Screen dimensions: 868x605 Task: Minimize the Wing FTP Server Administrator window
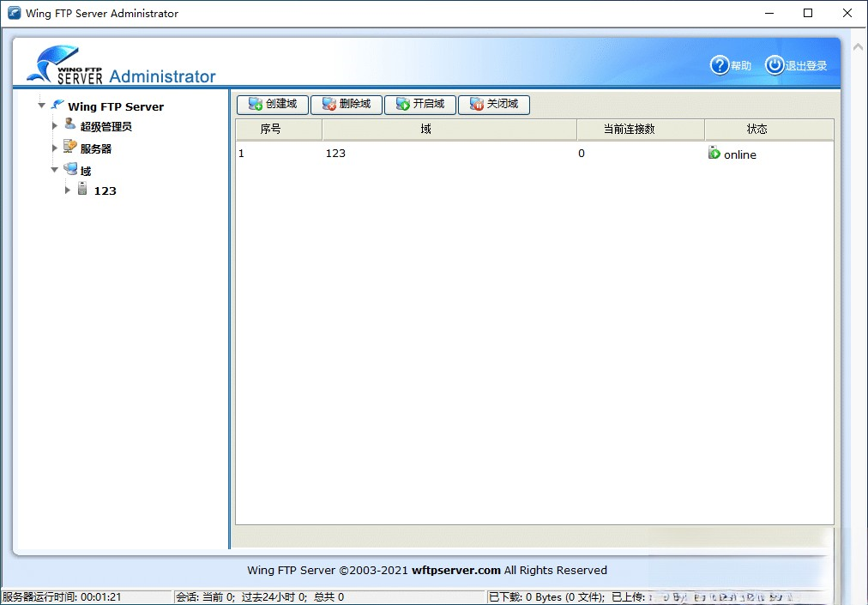tap(769, 13)
